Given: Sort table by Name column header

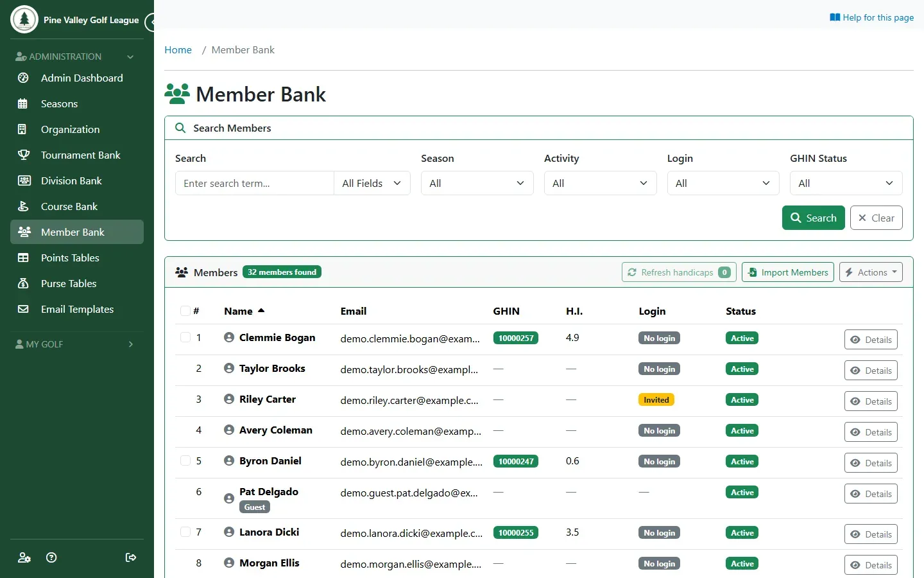Looking at the screenshot, I should pos(244,311).
